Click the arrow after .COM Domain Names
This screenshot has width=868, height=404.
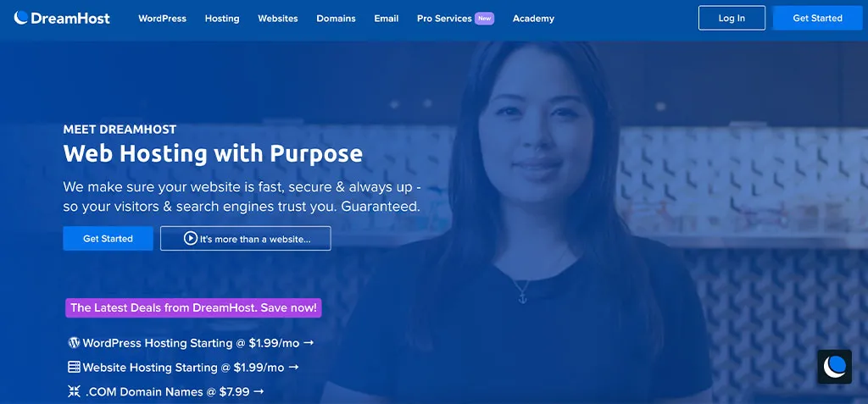click(259, 391)
